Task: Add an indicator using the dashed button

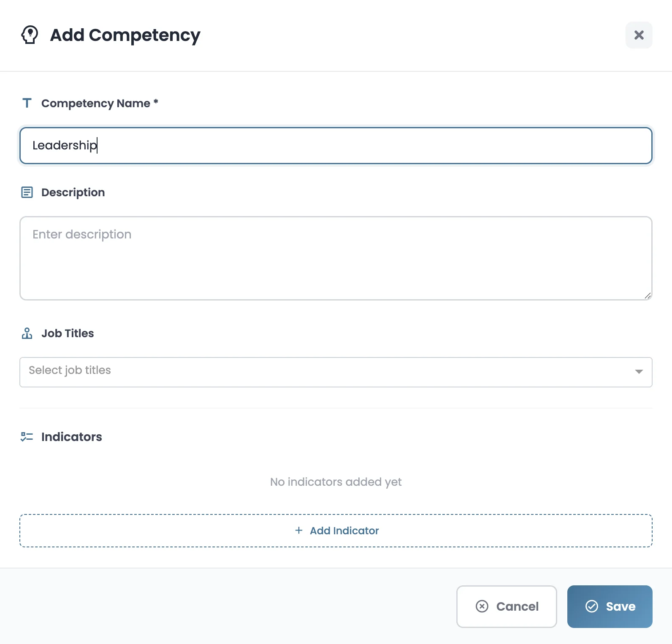Action: tap(336, 530)
